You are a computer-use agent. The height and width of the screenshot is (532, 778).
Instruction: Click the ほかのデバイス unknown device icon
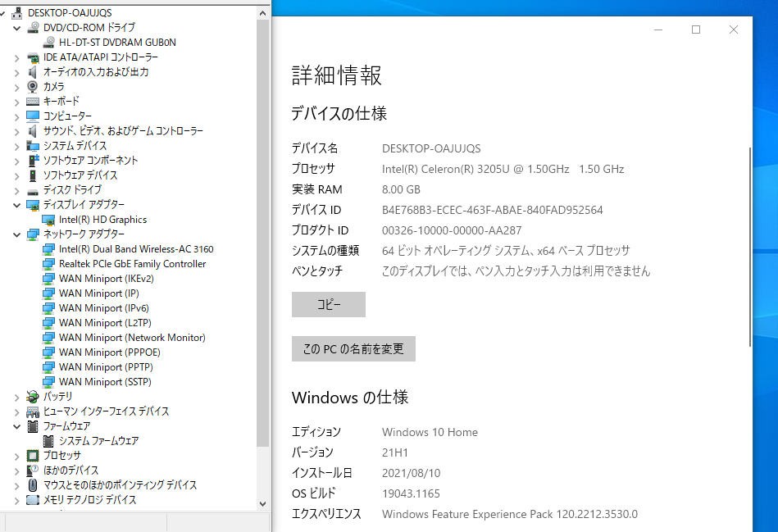pos(33,470)
